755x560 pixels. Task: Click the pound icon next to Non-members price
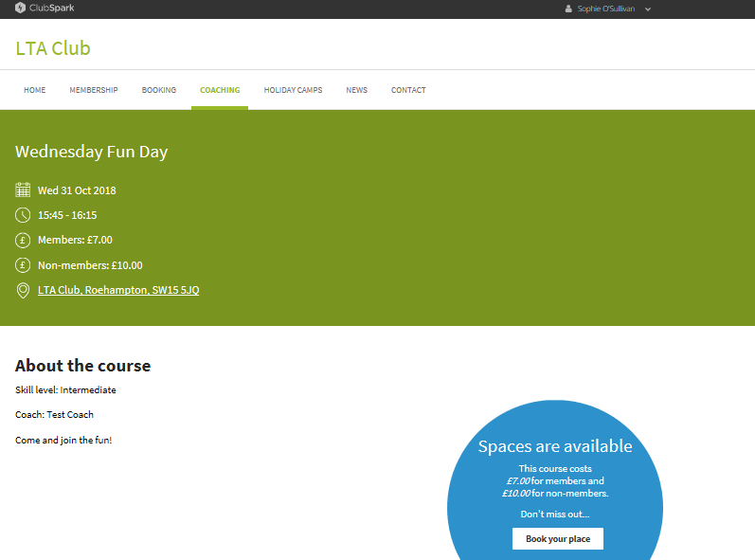pos(23,265)
